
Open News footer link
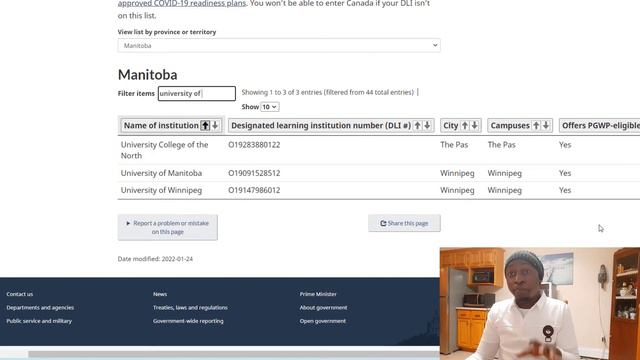click(160, 294)
